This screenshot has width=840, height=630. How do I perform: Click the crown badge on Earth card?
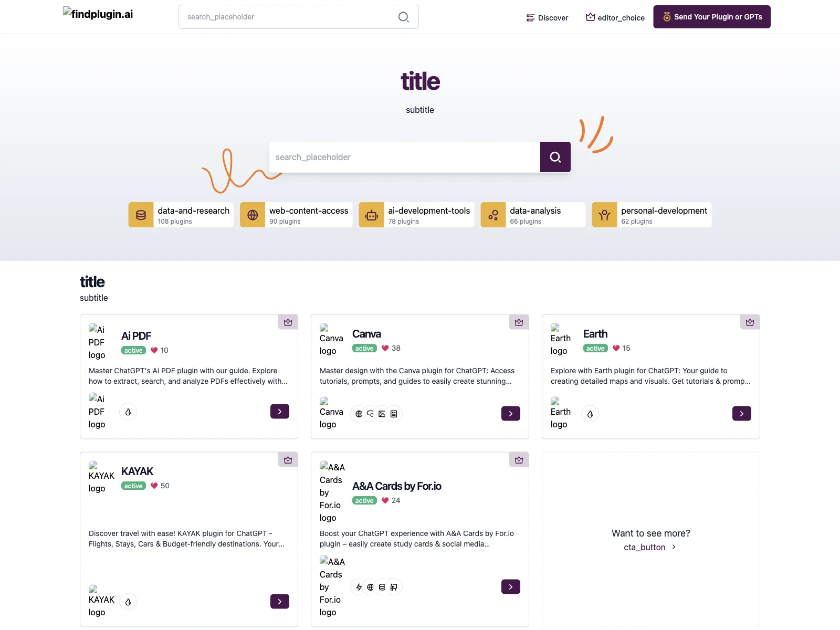pyautogui.click(x=750, y=322)
